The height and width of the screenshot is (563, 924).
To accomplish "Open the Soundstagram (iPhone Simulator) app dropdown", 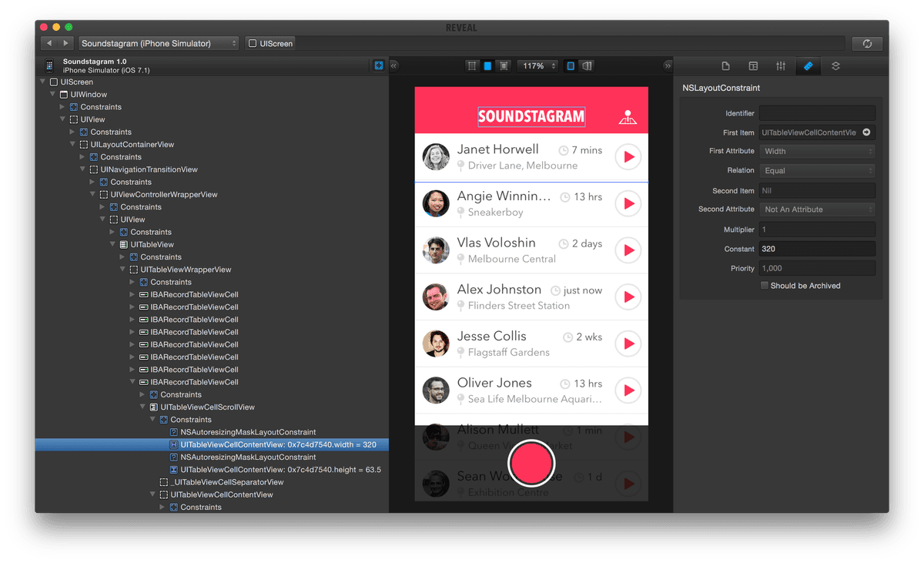I will pyautogui.click(x=159, y=44).
